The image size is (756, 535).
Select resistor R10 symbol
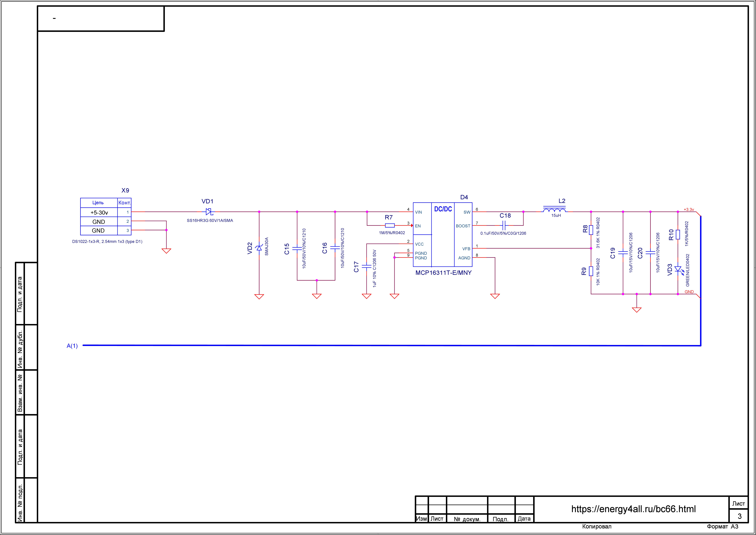pos(678,235)
